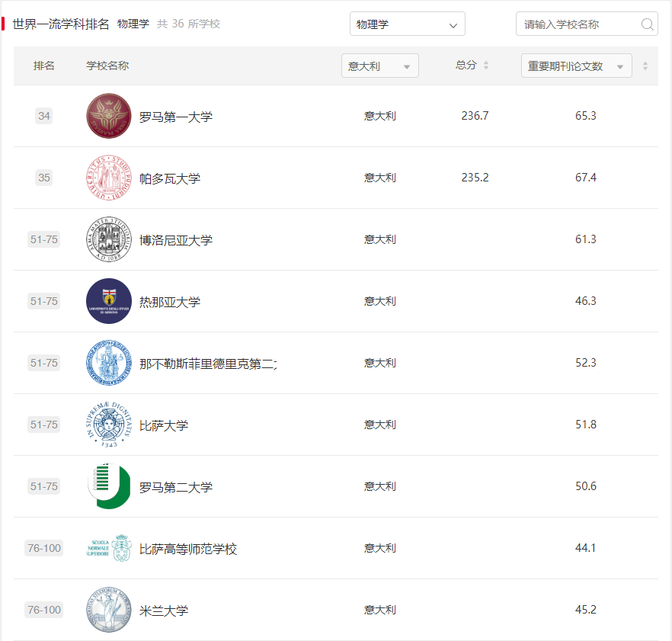This screenshot has width=672, height=641.
Task: Click the indicator value 44.1
Action: click(585, 548)
